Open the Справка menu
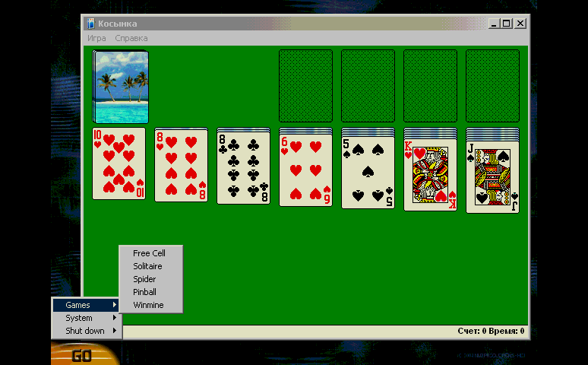Viewport: 588px width, 365px height. [x=131, y=38]
